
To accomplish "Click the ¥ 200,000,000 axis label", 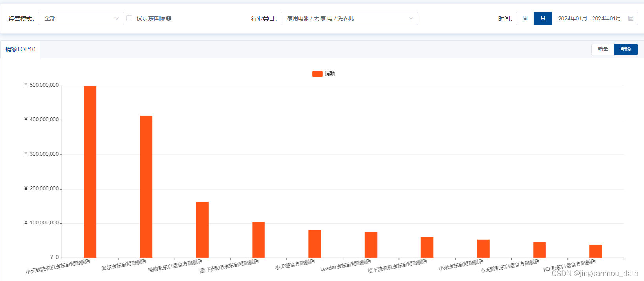I will pyautogui.click(x=42, y=189).
